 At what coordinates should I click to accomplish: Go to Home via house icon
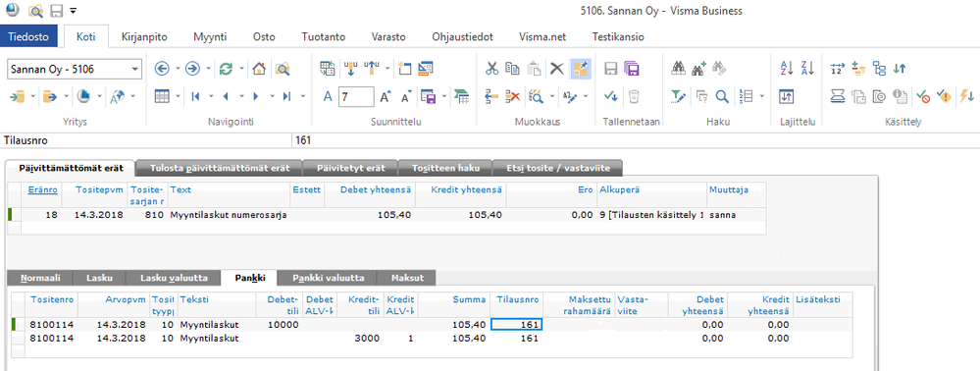pos(259,68)
